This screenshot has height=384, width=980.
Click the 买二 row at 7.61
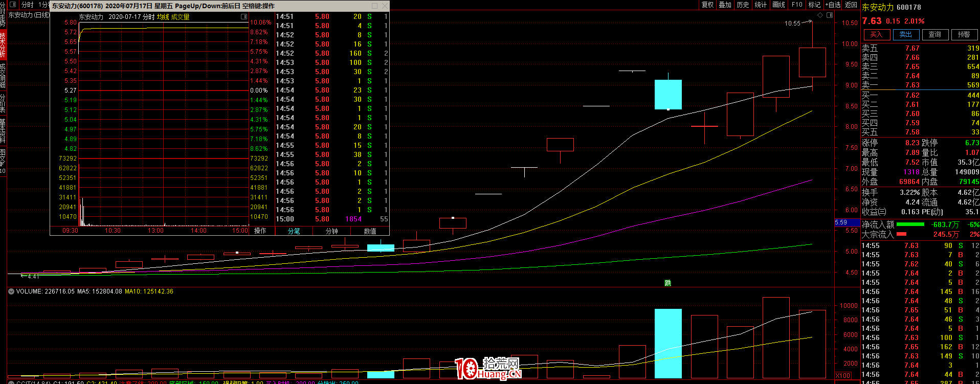920,105
